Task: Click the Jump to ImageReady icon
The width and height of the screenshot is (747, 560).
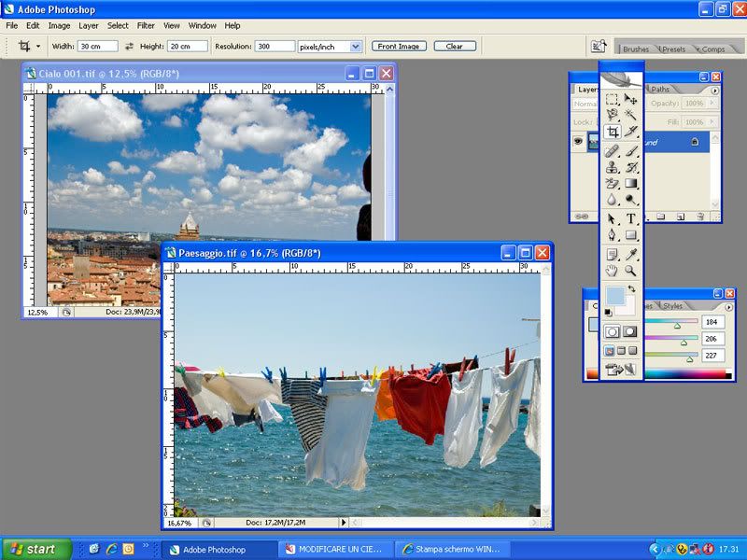Action: click(x=621, y=369)
